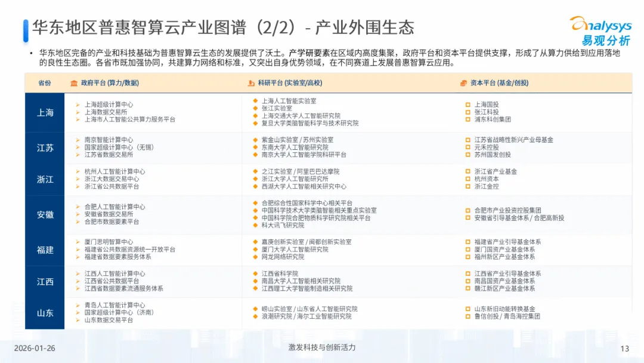Click the 上海 province row label
644x363 pixels.
pyautogui.click(x=45, y=113)
